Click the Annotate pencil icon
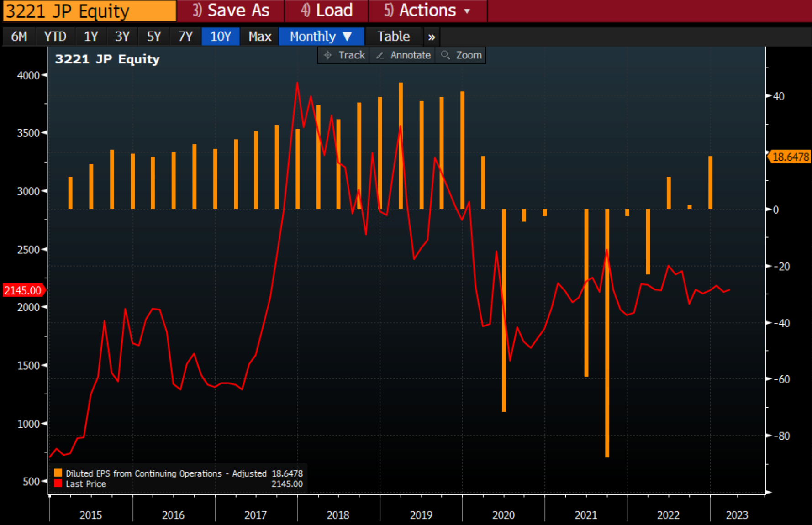812x525 pixels. point(380,55)
